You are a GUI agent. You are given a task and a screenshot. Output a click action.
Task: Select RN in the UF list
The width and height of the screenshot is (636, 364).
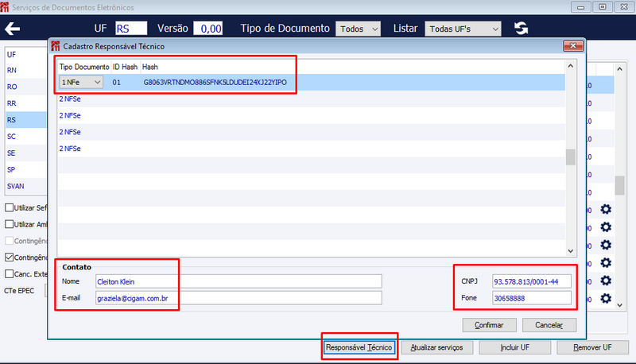coord(26,70)
